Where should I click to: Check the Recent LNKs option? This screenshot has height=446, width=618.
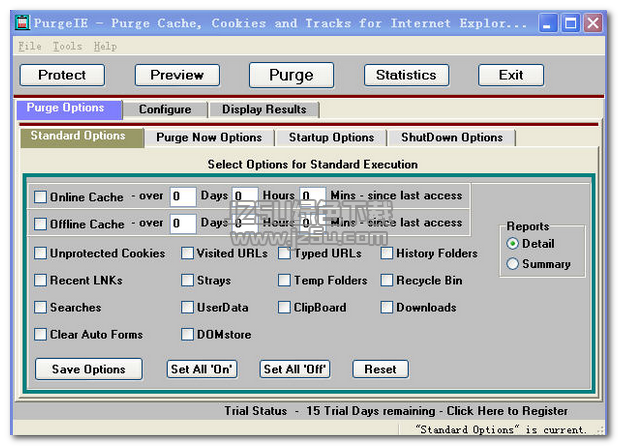click(40, 280)
